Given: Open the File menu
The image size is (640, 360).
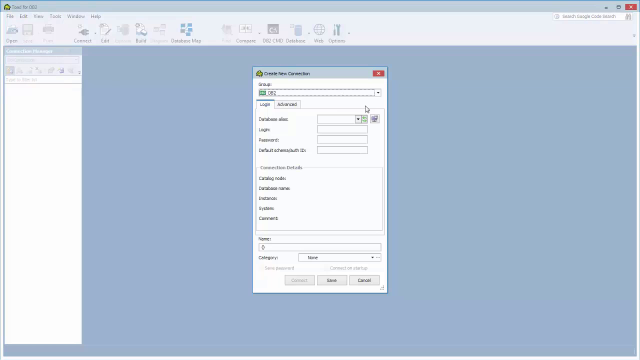Looking at the screenshot, I should (10, 16).
